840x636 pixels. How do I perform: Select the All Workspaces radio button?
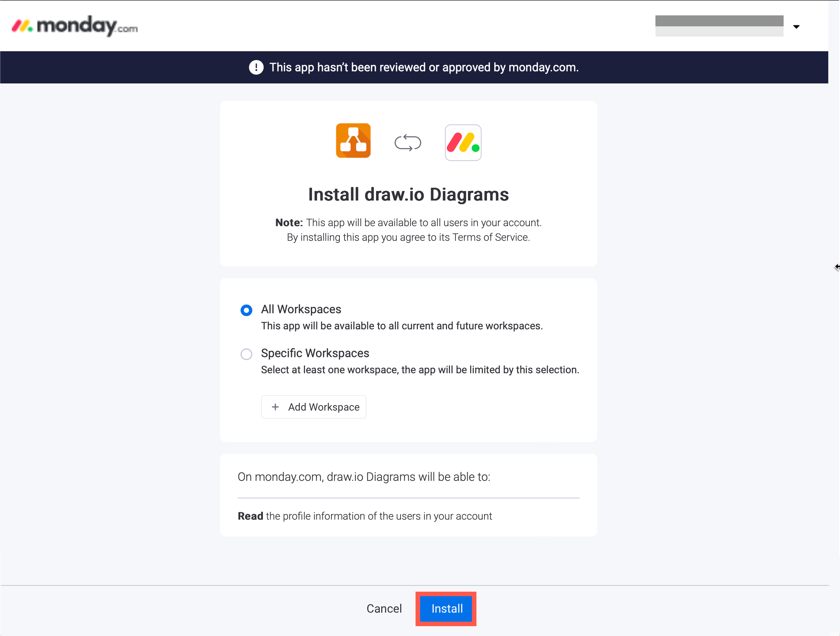pos(246,310)
